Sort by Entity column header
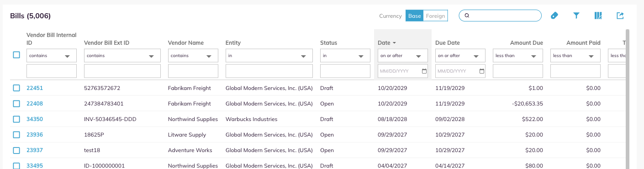This screenshot has height=169, width=644. (x=233, y=43)
